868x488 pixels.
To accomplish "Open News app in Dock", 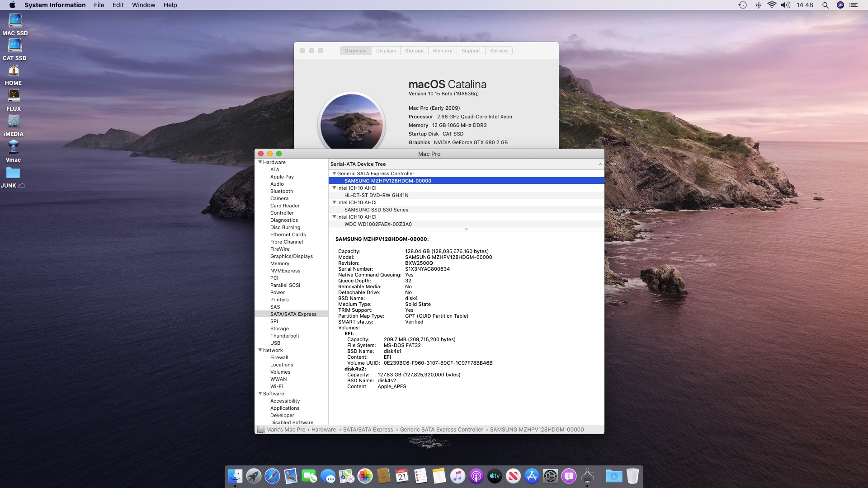I will [513, 476].
